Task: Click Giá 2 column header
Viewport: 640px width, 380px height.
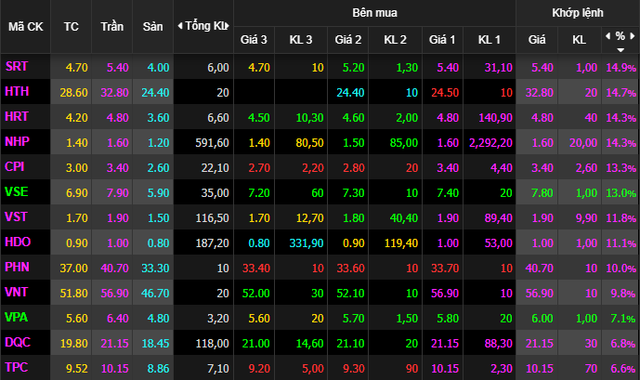Action: tap(348, 40)
